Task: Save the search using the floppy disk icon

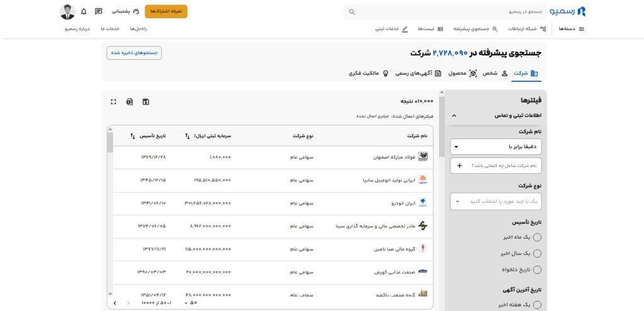Action: click(x=145, y=101)
